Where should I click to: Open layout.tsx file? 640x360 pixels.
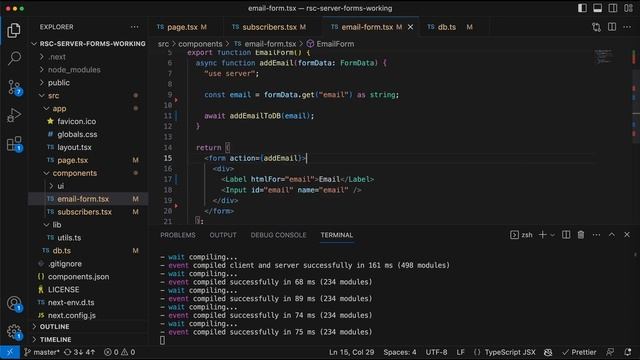88,147
